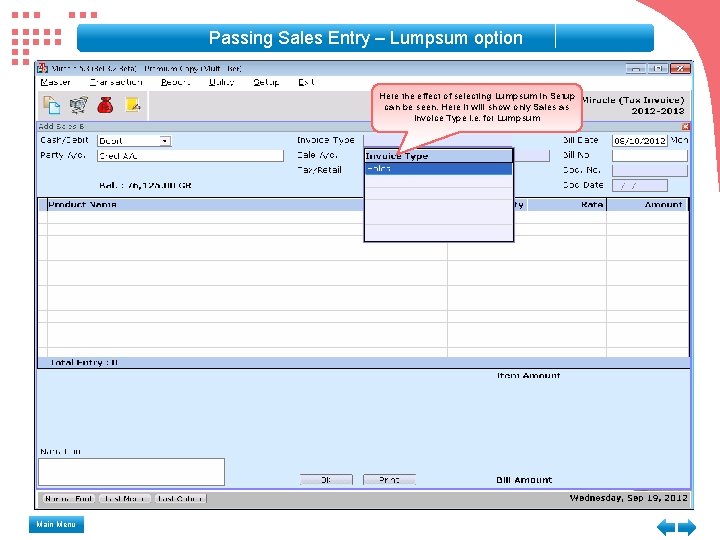Click the Print button
Screen dimensions: 720x540
click(389, 480)
